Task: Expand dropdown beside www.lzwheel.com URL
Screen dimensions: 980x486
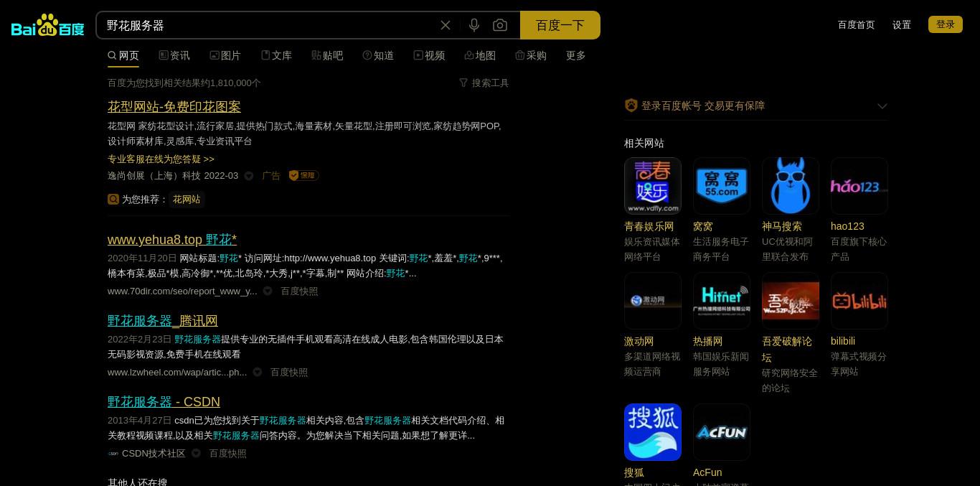Action: coord(257,372)
